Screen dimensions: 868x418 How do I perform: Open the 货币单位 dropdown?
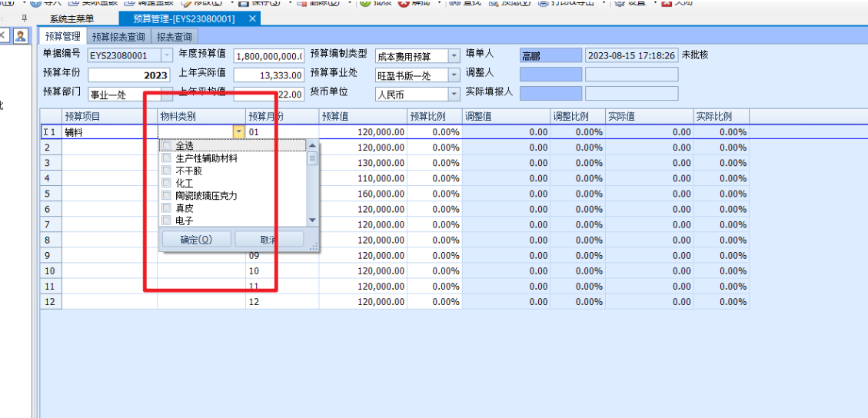pos(454,95)
